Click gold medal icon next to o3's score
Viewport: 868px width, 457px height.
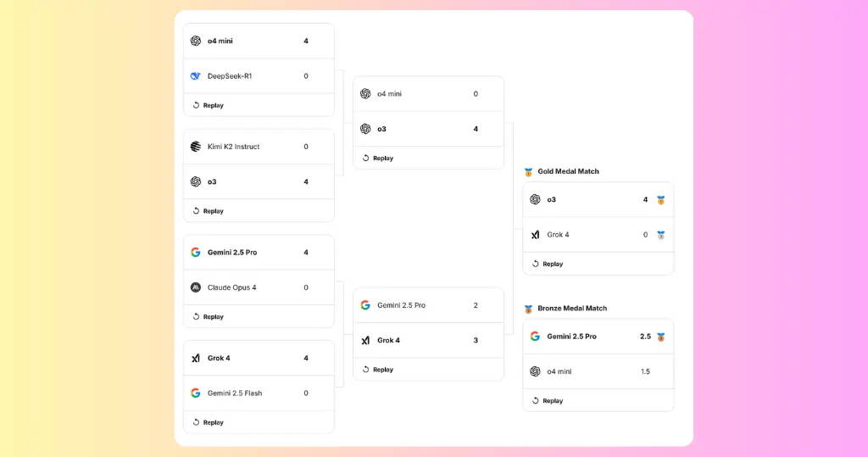pos(660,200)
